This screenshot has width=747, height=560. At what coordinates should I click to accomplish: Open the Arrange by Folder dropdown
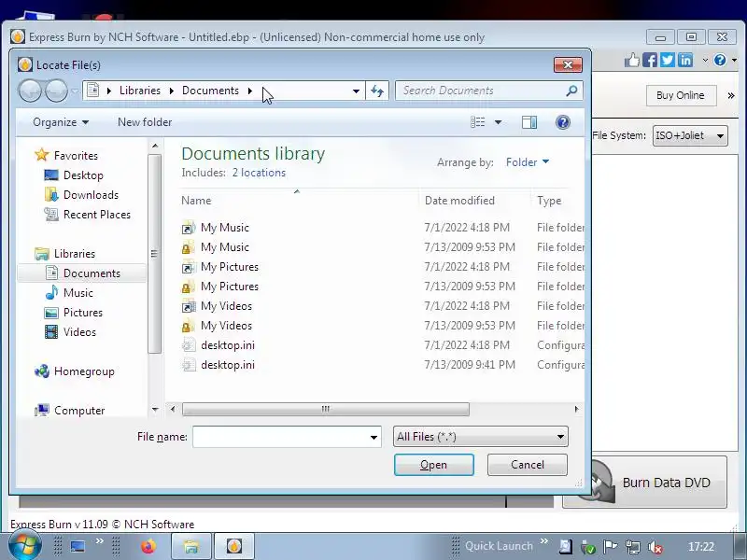click(528, 162)
